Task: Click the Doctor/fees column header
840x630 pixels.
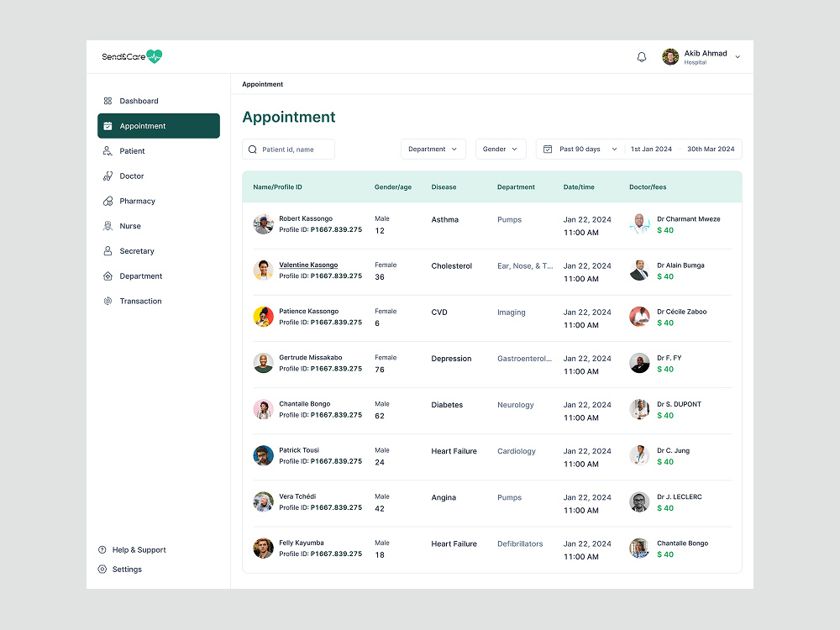Action: pyautogui.click(x=648, y=187)
